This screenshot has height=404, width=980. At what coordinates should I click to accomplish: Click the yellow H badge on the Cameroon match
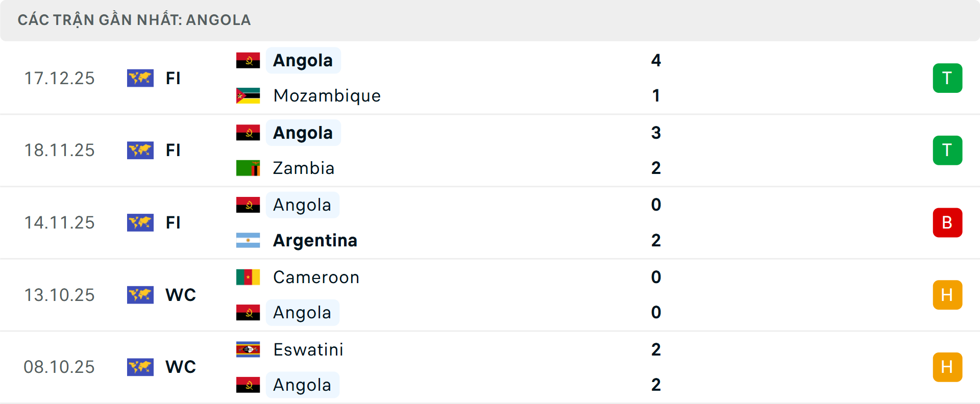(x=947, y=295)
